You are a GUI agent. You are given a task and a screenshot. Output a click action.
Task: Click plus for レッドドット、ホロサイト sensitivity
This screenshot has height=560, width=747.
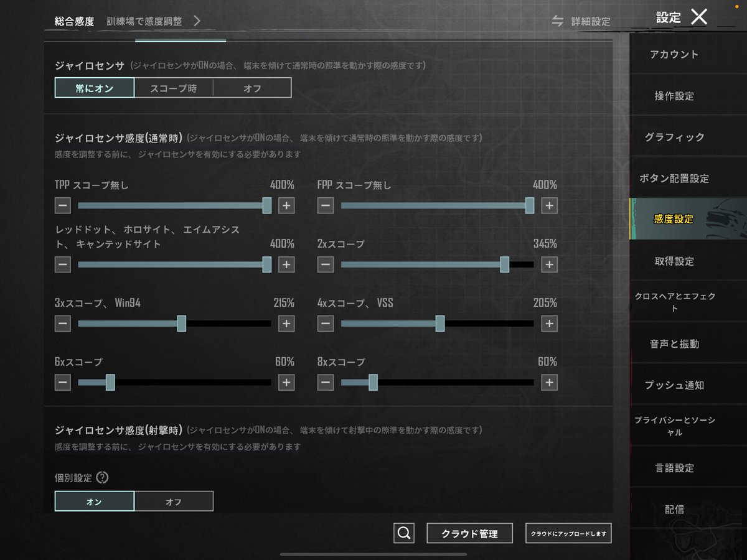[x=286, y=264]
